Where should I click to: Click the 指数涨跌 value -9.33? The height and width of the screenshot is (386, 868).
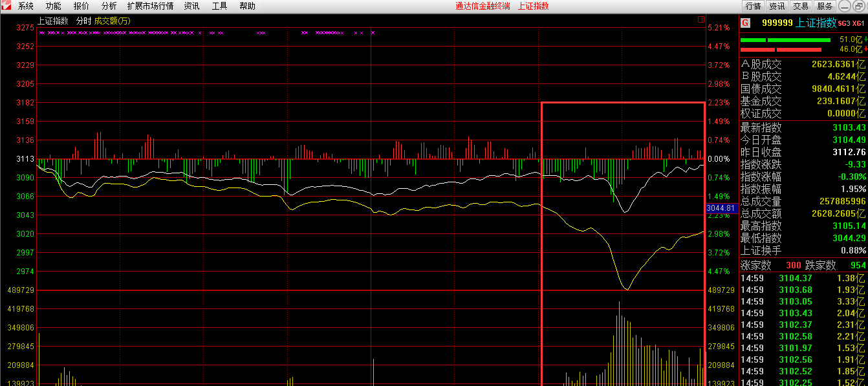click(x=854, y=164)
